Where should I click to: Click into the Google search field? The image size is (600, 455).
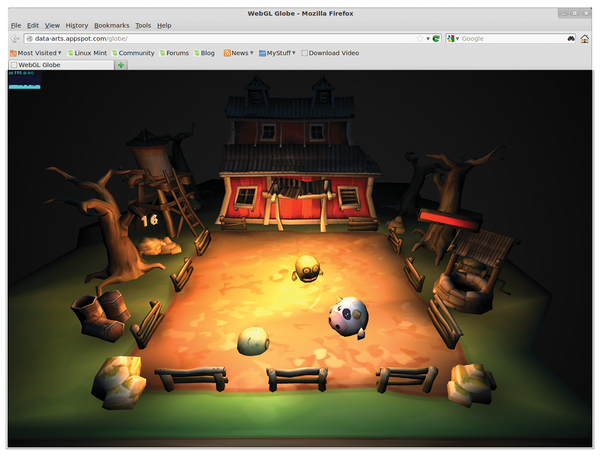click(x=510, y=38)
